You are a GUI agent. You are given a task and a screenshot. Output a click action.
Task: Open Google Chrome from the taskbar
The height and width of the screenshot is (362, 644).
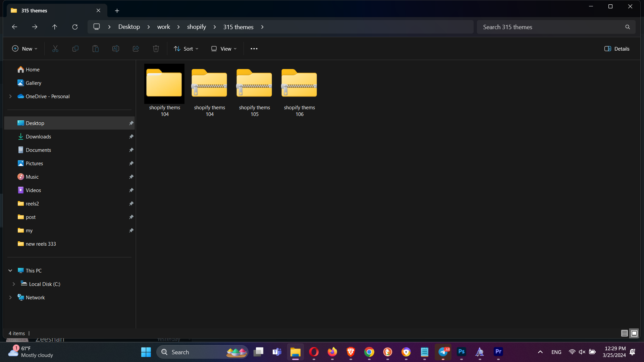pyautogui.click(x=369, y=352)
